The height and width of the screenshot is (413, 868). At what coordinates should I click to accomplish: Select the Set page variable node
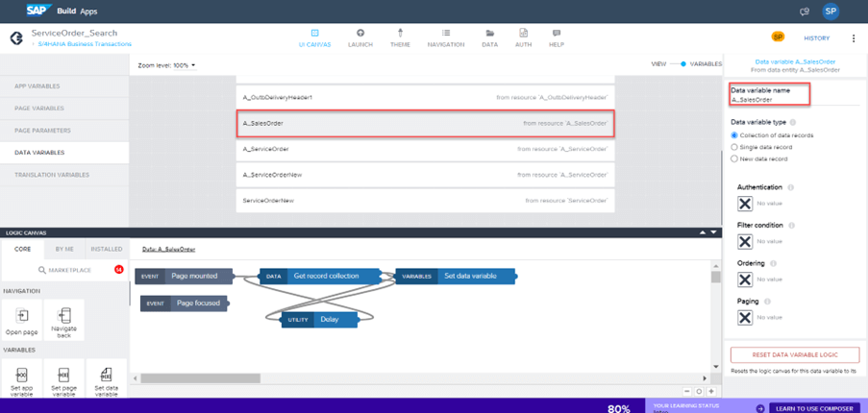coord(64,378)
